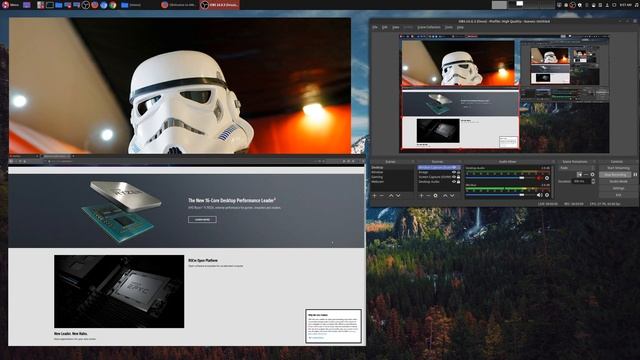The height and width of the screenshot is (360, 640).
Task: Launch Chrome from taskbar quick-launch icon
Action: click(x=113, y=5)
